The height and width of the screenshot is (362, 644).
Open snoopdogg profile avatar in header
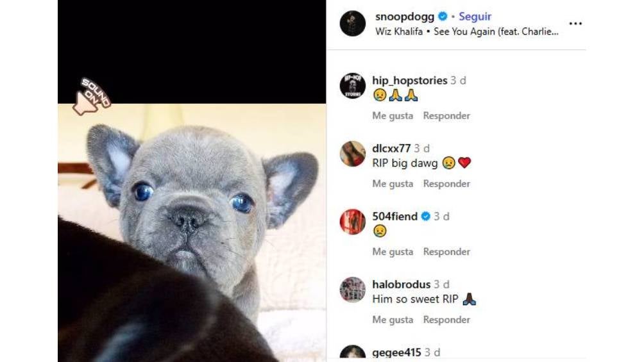click(x=352, y=24)
